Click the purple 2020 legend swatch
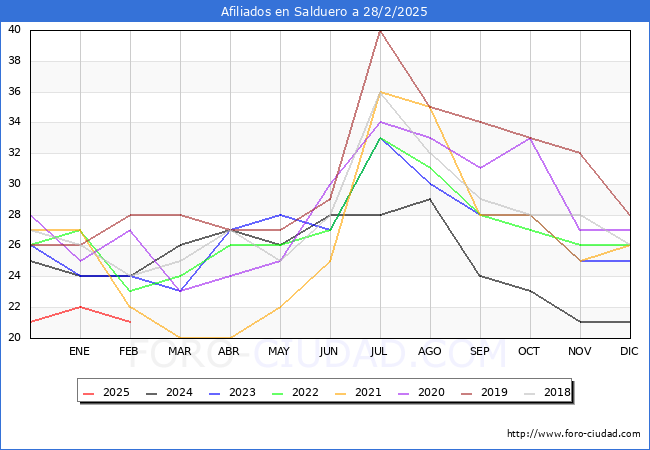The height and width of the screenshot is (450, 650). click(403, 393)
